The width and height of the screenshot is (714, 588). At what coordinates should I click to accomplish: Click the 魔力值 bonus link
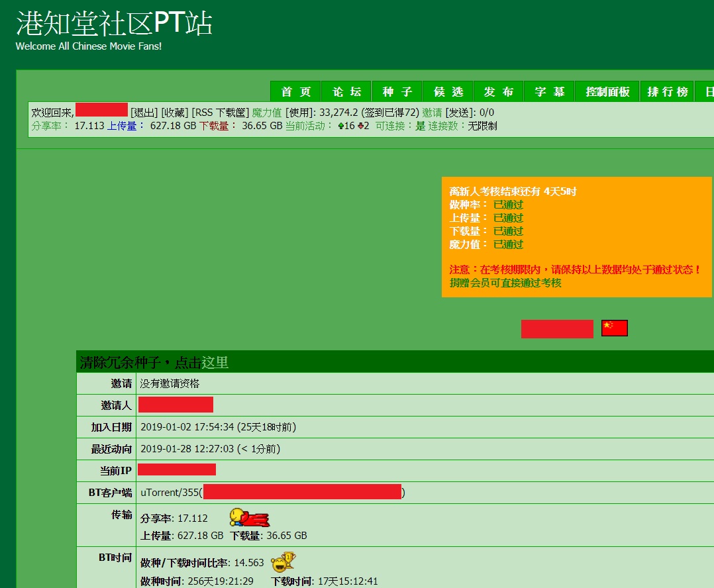[x=267, y=113]
